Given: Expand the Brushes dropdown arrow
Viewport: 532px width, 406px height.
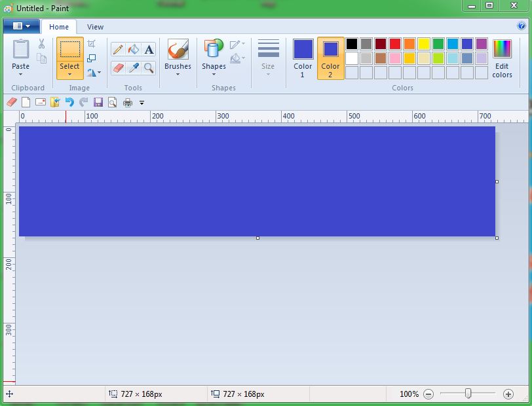Looking at the screenshot, I should tap(178, 74).
